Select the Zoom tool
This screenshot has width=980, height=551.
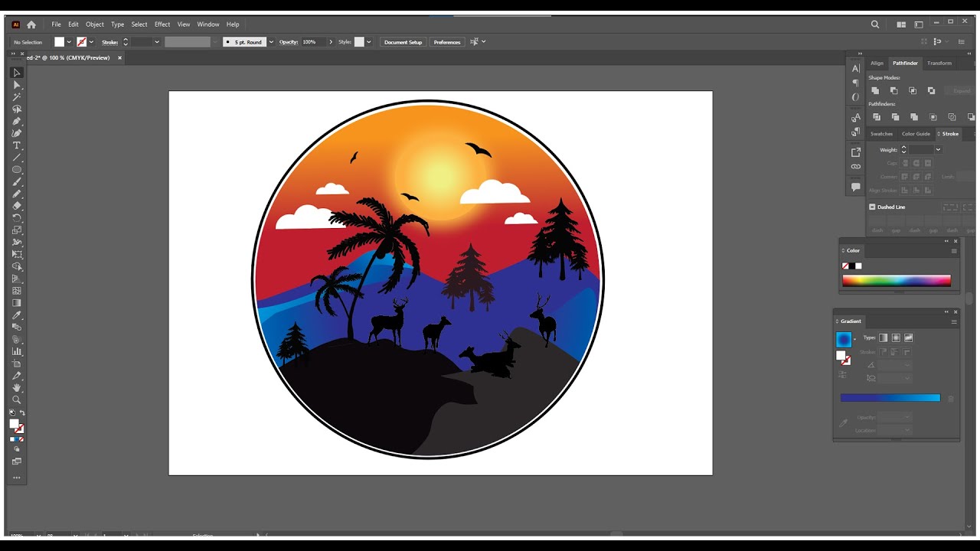(x=17, y=399)
